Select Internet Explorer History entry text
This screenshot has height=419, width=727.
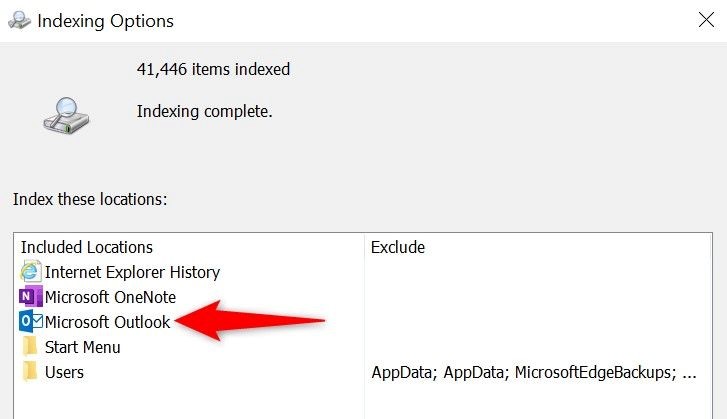pos(132,272)
